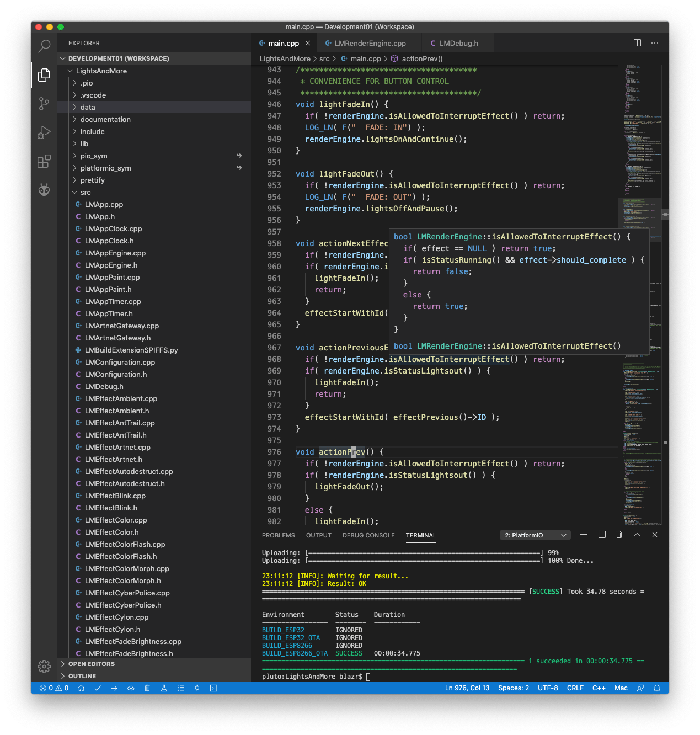Kill terminal with the trash icon
Image resolution: width=700 pixels, height=735 pixels.
coord(619,535)
